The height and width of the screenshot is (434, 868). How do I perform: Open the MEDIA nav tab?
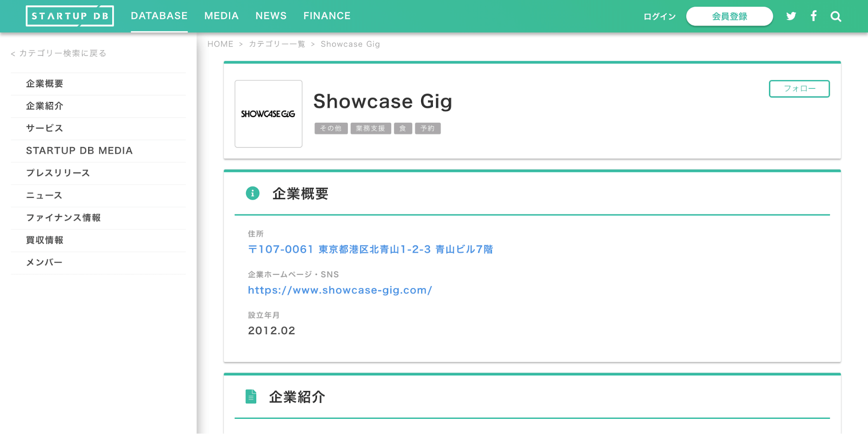click(221, 16)
